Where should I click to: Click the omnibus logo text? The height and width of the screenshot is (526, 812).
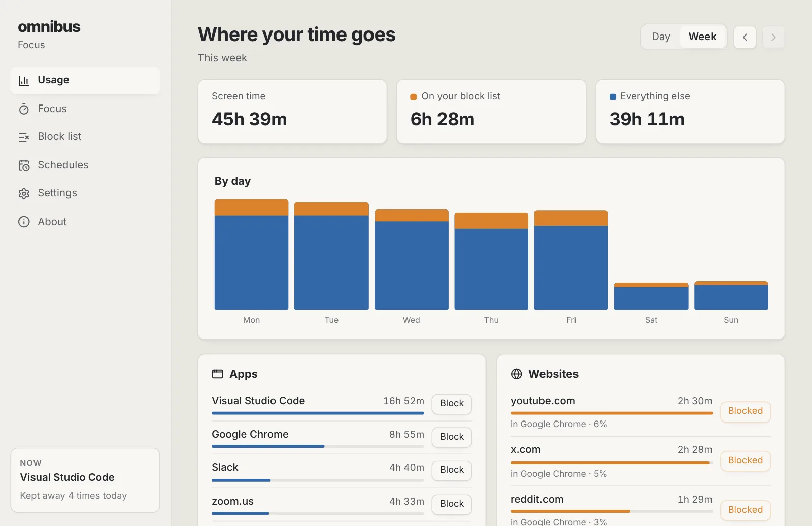point(49,26)
